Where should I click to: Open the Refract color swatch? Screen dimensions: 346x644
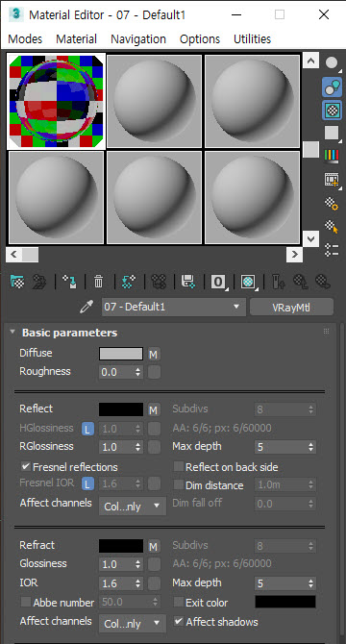click(x=121, y=546)
